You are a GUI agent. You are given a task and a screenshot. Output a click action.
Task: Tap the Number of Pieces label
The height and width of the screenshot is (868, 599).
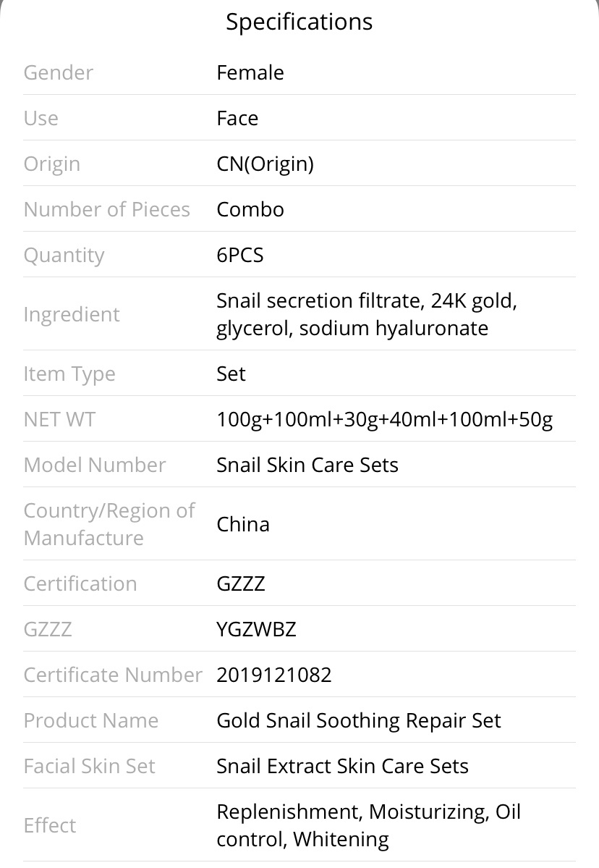[107, 209]
